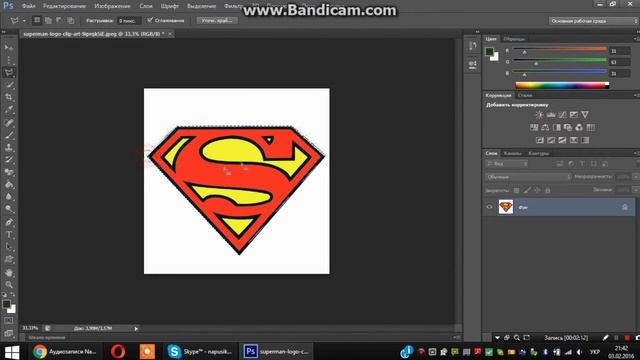640x360 pixels.
Task: Open the layer Opacity dropdown arrow
Action: click(x=635, y=176)
